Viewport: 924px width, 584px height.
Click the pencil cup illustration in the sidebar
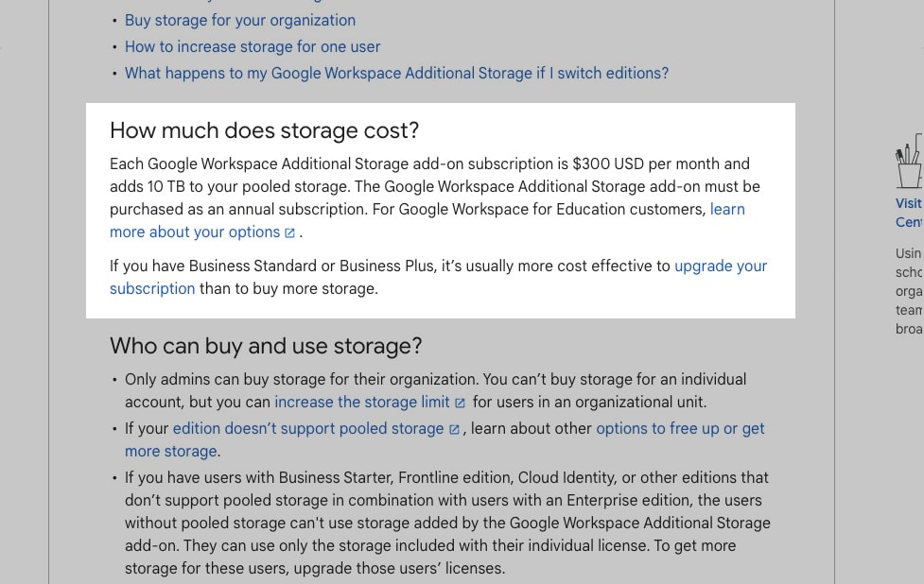click(x=909, y=162)
